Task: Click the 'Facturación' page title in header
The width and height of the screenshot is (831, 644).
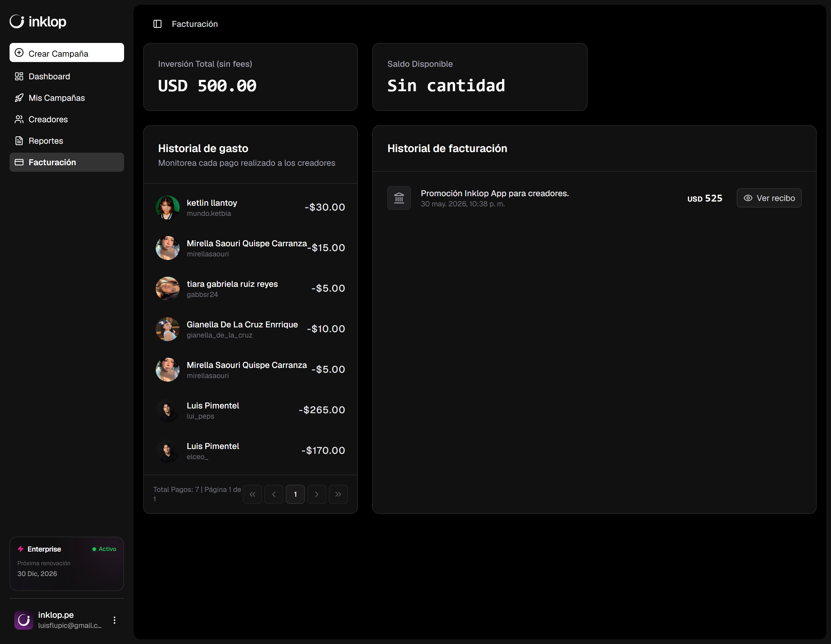Action: click(x=195, y=24)
